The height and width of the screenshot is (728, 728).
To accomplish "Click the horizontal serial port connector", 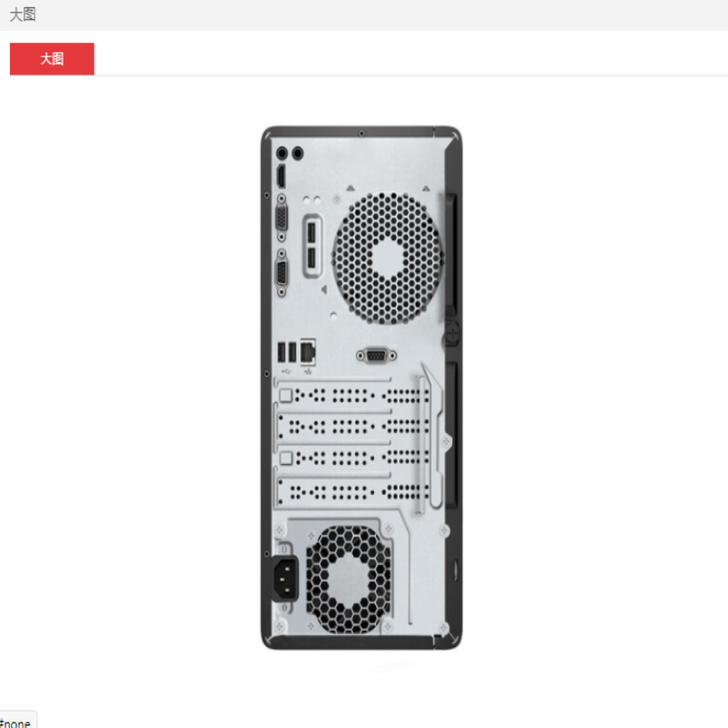I will [x=376, y=356].
